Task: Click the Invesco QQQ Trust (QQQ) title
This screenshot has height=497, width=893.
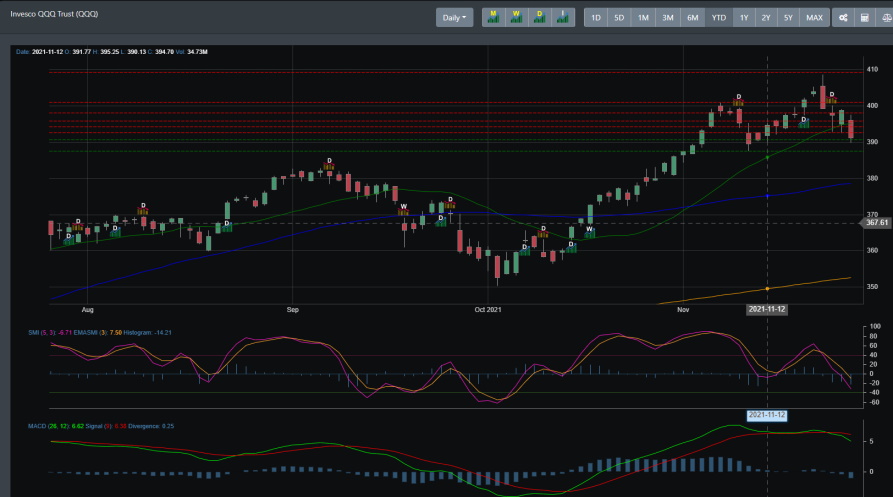Action: 54,14
